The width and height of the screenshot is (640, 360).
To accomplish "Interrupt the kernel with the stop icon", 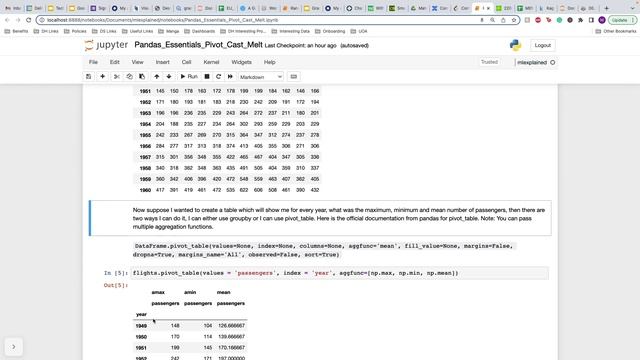I will pyautogui.click(x=207, y=77).
